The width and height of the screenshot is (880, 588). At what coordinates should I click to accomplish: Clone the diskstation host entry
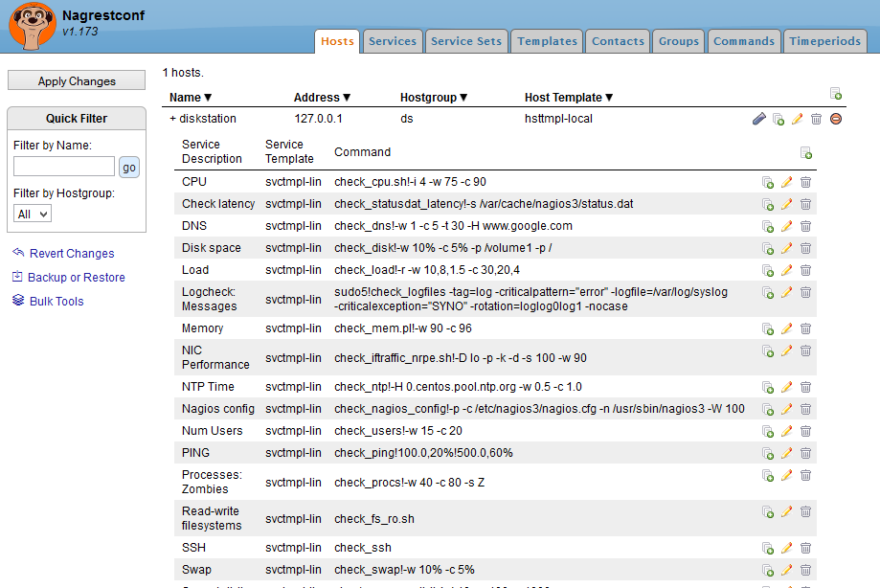tap(778, 119)
